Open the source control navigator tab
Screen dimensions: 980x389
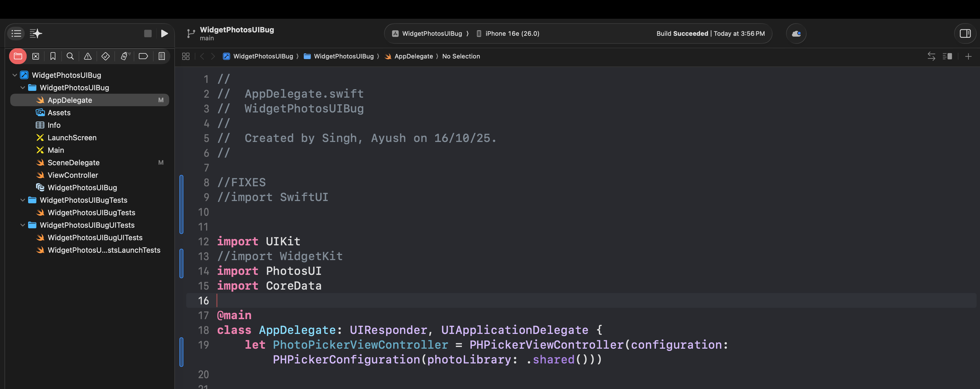point(35,56)
